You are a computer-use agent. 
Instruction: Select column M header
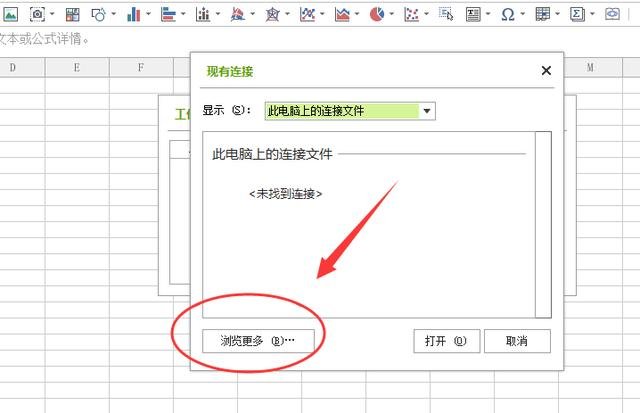point(590,67)
